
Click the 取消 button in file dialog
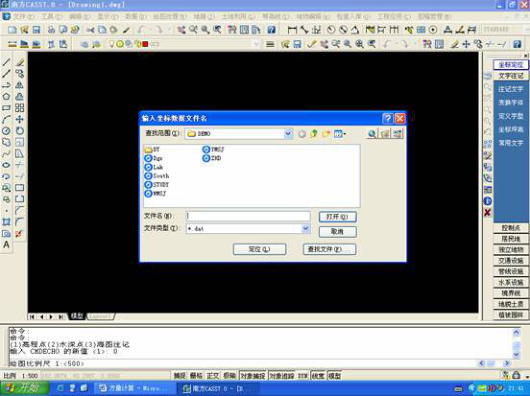click(337, 231)
